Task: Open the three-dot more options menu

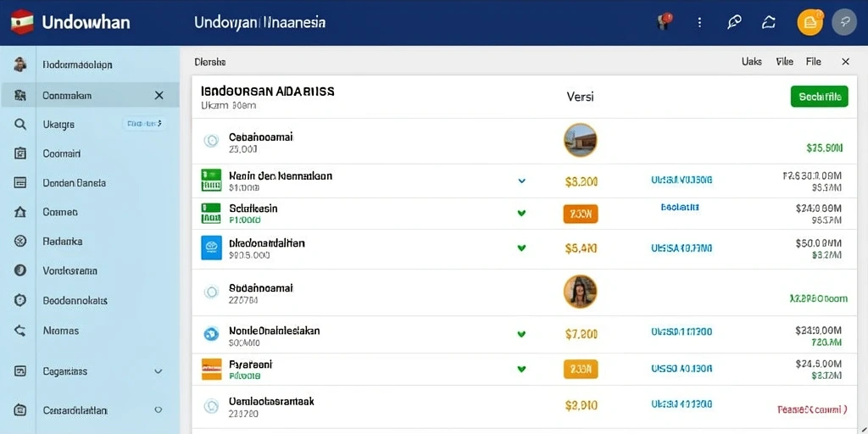Action: coord(699,23)
